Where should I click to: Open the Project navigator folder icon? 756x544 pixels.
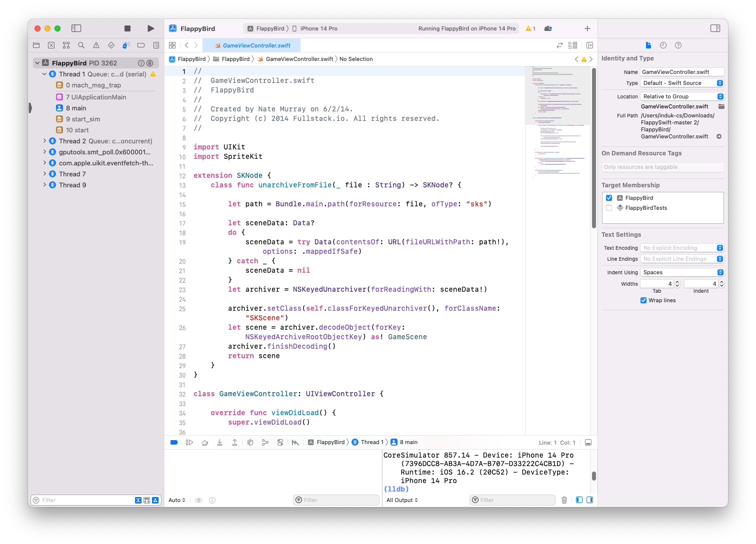36,45
